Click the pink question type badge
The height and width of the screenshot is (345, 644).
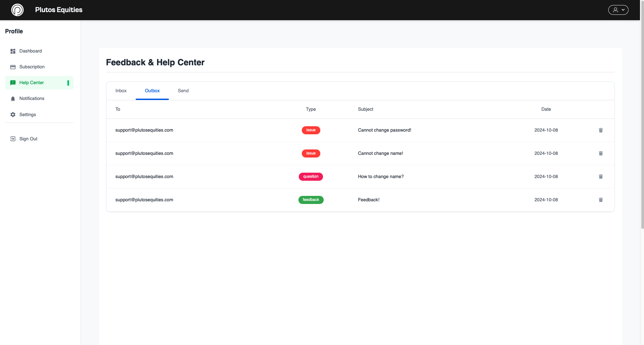tap(311, 177)
